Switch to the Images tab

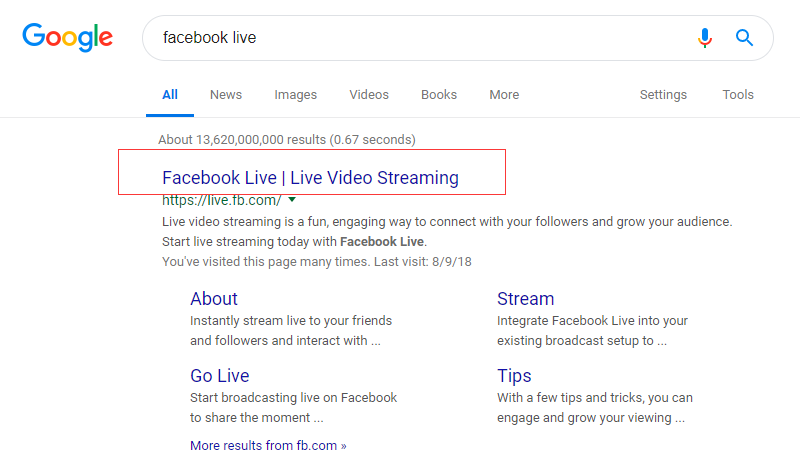tap(295, 95)
